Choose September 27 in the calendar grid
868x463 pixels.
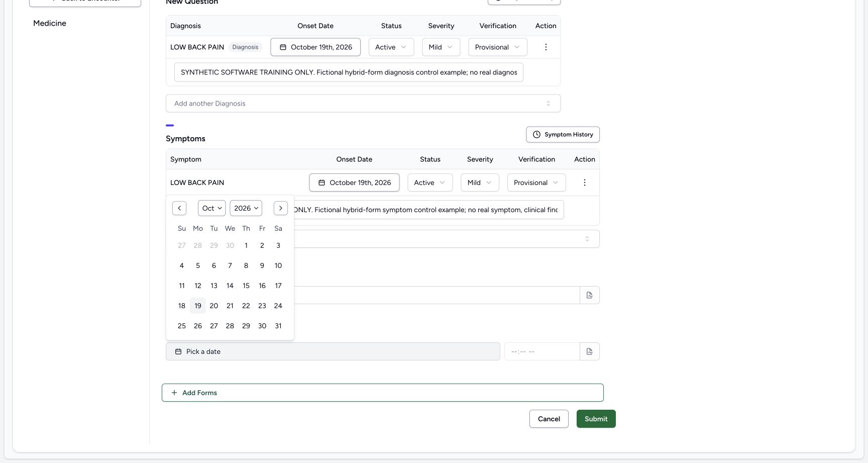pos(182,245)
